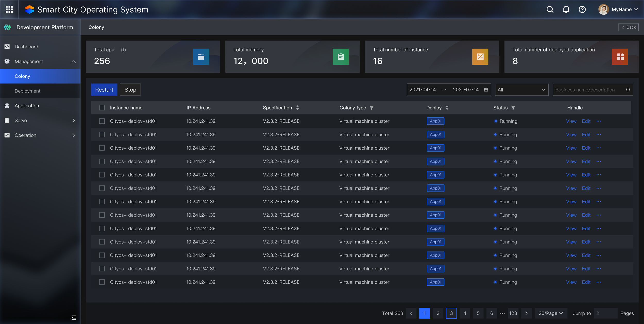The width and height of the screenshot is (644, 324).
Task: Click the help question mark icon
Action: coord(582,10)
